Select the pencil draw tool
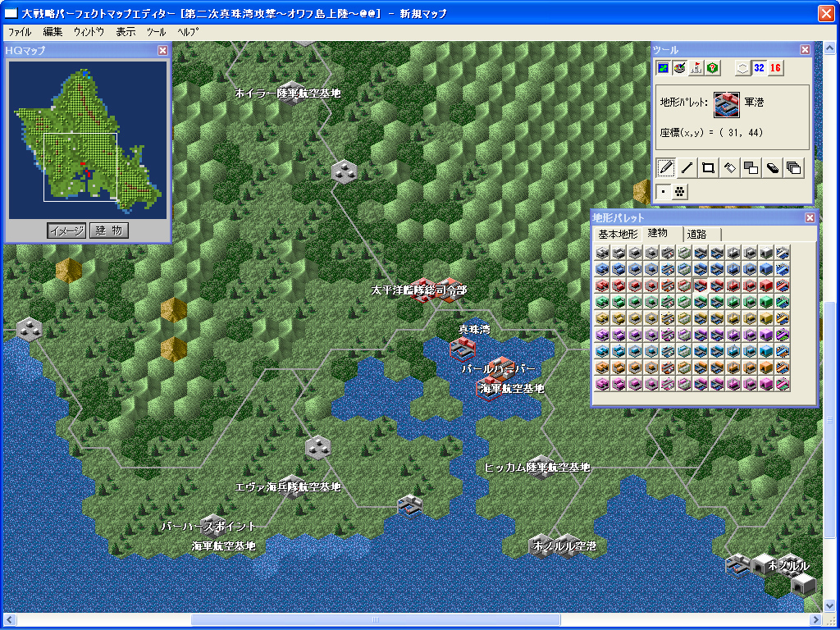Viewport: 840px width, 630px height. click(x=665, y=168)
